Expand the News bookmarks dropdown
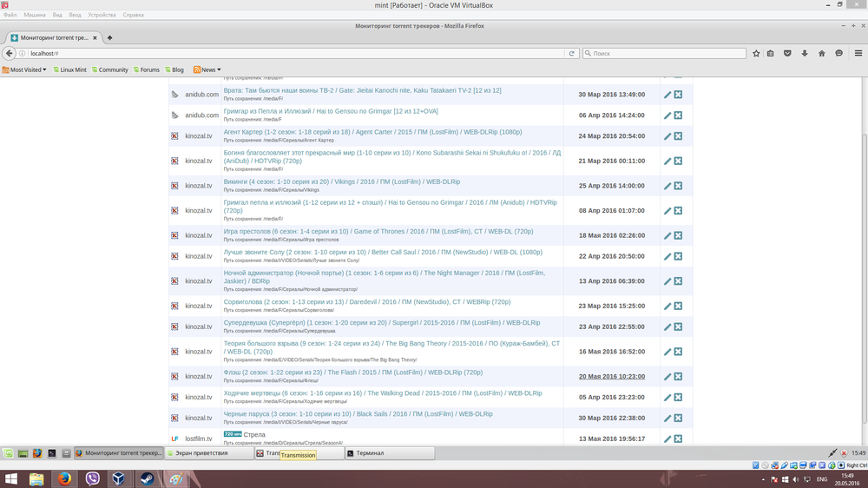 point(207,69)
